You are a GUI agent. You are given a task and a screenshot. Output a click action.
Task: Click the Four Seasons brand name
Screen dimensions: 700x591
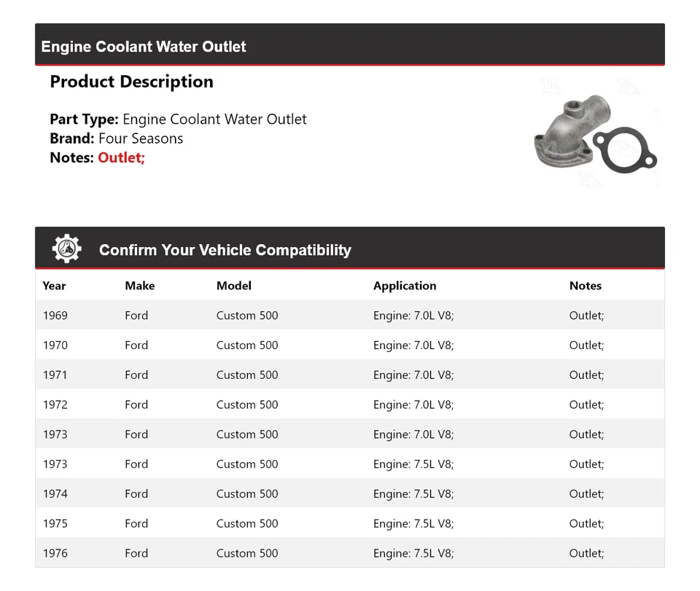(x=141, y=138)
